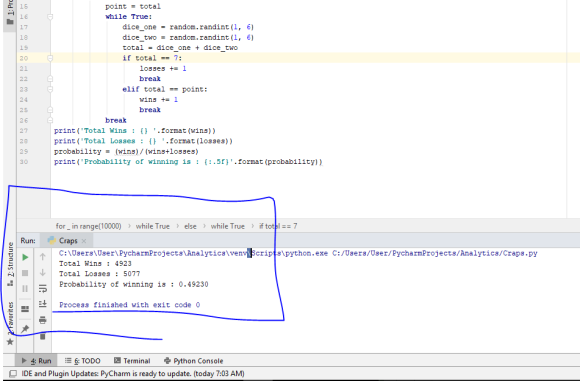Select the Craps run configuration tab
Screen dimensions: 580x381
tap(67, 241)
